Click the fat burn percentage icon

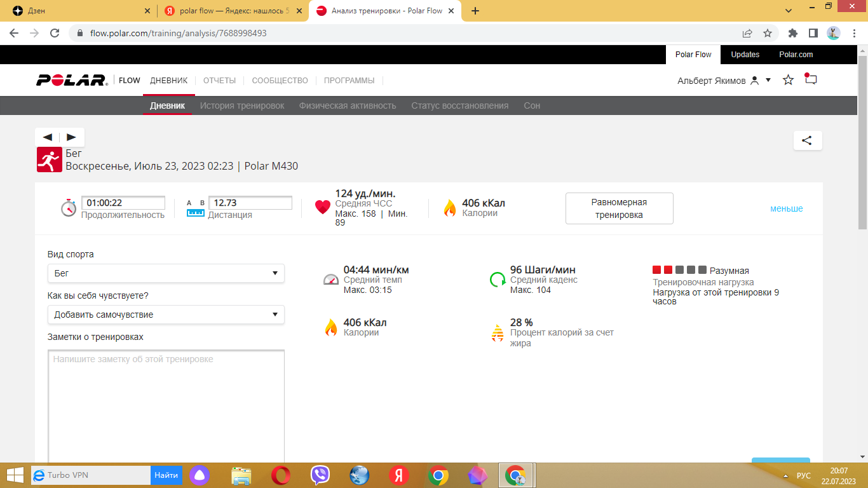point(498,333)
